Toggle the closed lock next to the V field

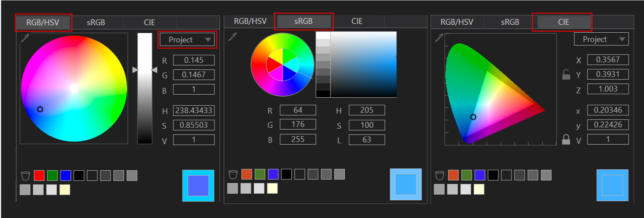(566, 140)
